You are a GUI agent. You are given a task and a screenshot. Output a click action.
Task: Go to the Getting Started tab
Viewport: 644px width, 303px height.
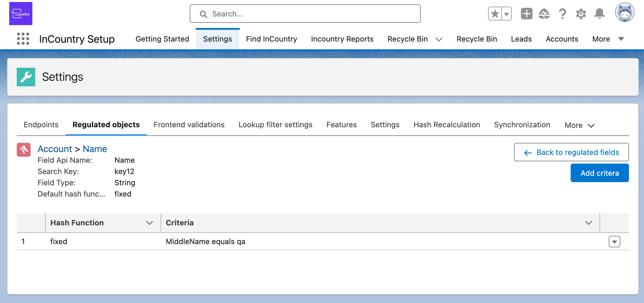click(x=162, y=39)
